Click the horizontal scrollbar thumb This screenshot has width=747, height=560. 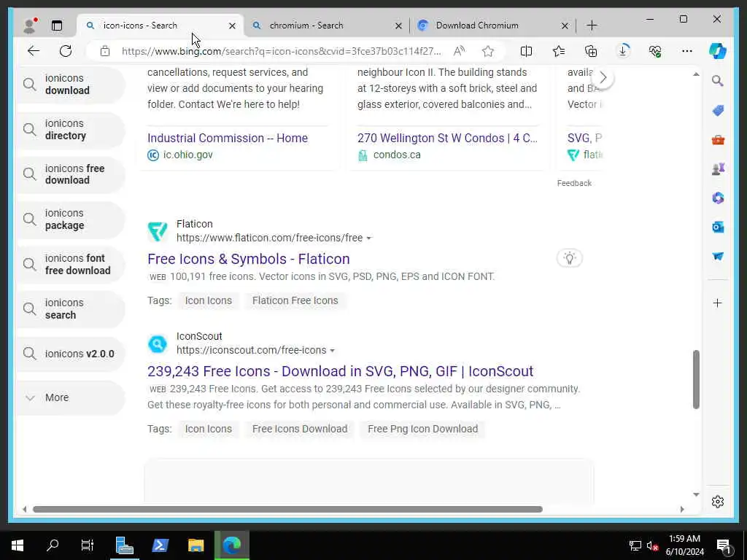287,509
